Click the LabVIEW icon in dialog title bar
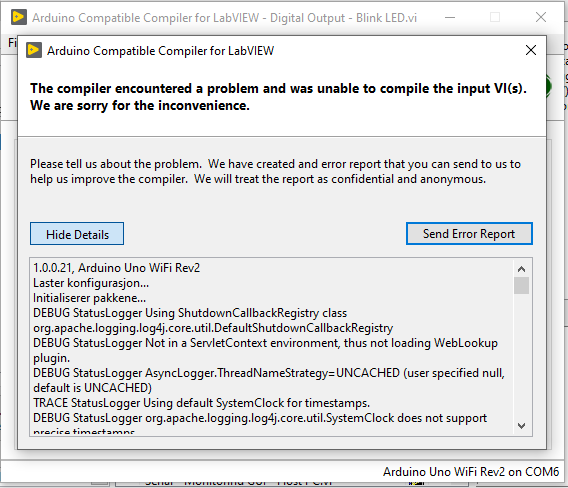The height and width of the screenshot is (488, 568). click(34, 50)
